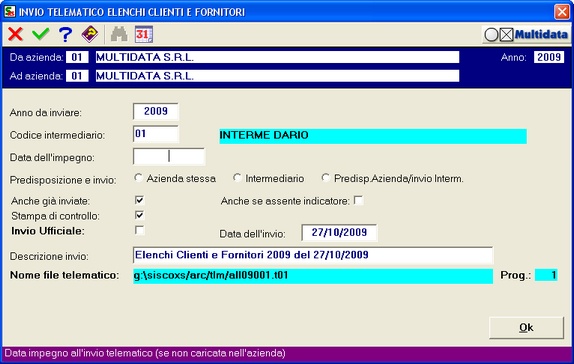Viewport: 574px width, 364px height.
Task: Select the Intermediario radio option
Action: (237, 178)
